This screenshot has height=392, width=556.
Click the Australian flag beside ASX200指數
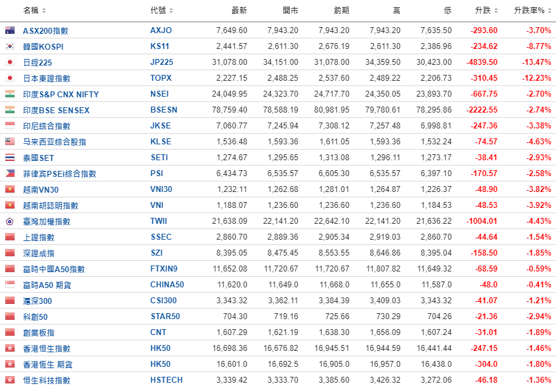10,30
